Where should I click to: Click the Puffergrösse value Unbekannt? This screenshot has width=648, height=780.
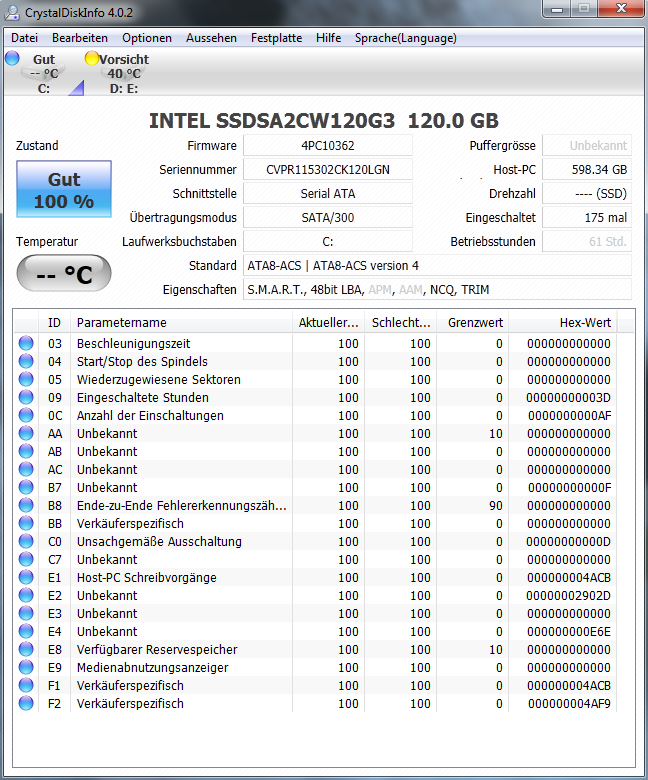click(x=587, y=145)
